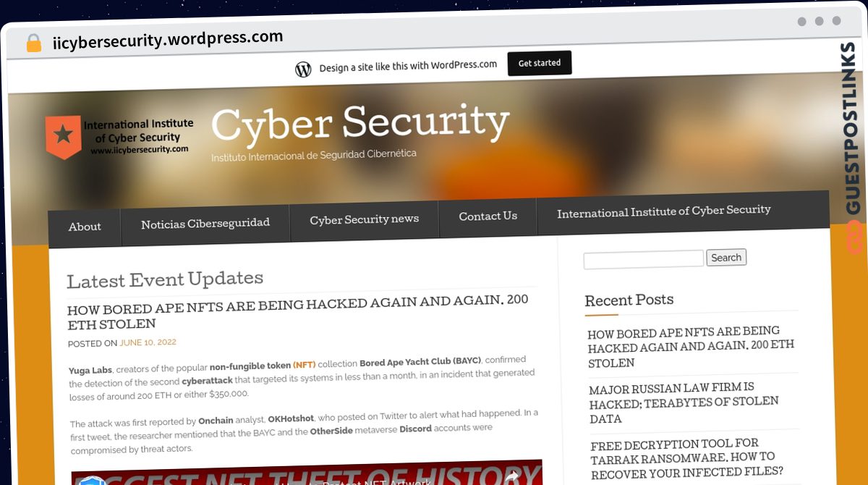
Task: Go to the Contact Us page
Action: click(488, 216)
